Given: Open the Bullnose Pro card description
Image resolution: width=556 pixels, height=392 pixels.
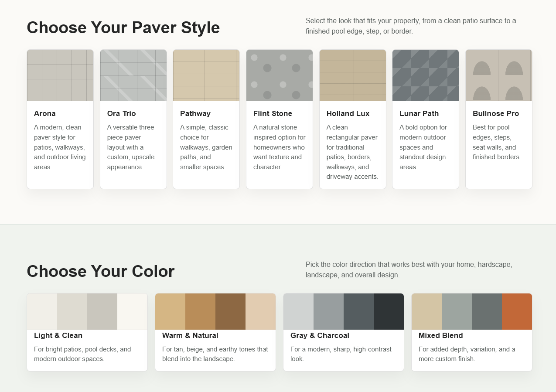Looking at the screenshot, I should [x=497, y=142].
